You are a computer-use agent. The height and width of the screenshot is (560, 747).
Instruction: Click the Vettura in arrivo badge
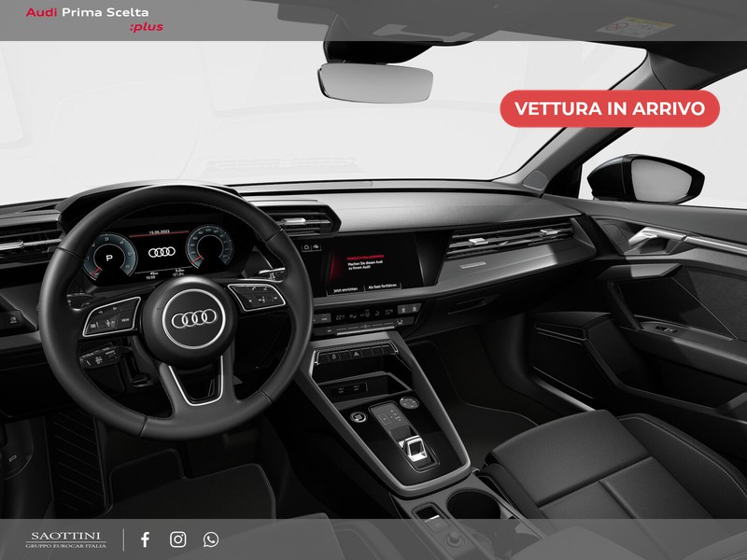click(610, 108)
